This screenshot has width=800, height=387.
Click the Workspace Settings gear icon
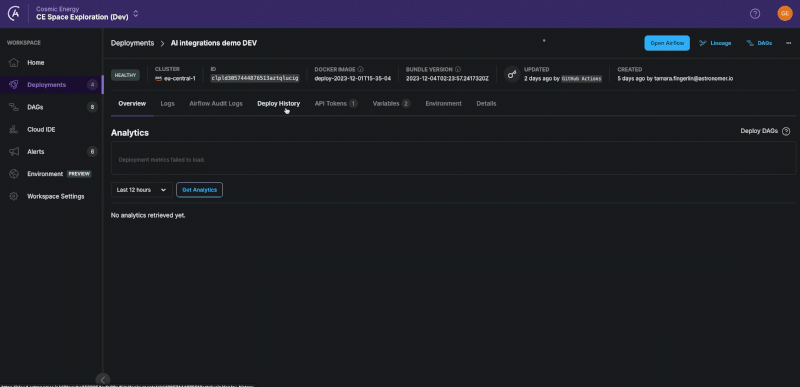14,196
